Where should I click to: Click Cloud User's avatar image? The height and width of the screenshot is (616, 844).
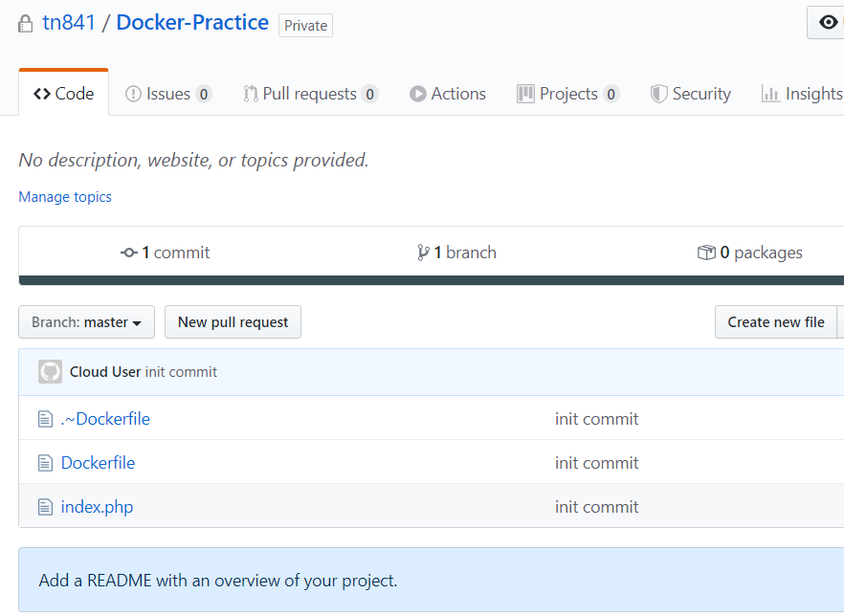click(x=49, y=371)
